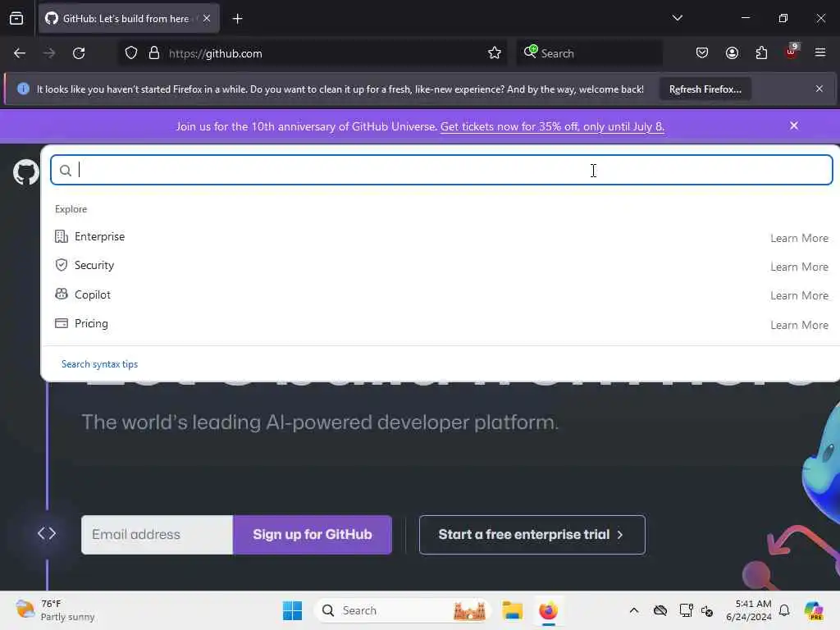840x630 pixels.
Task: Expand the list all tabs chevron
Action: point(677,18)
